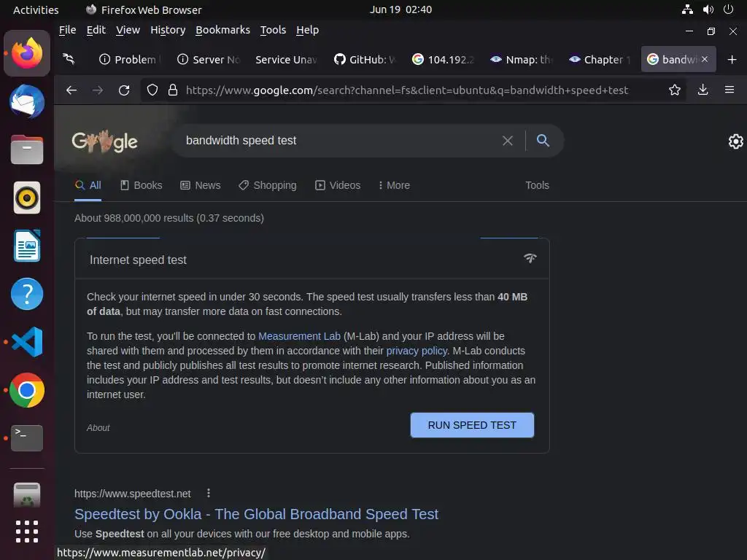747x560 pixels.
Task: Click the https://www.speedtest.net URL text
Action: point(133,494)
